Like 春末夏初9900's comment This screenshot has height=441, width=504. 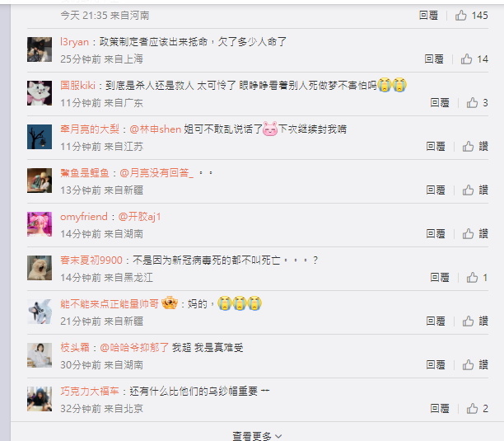pos(472,277)
